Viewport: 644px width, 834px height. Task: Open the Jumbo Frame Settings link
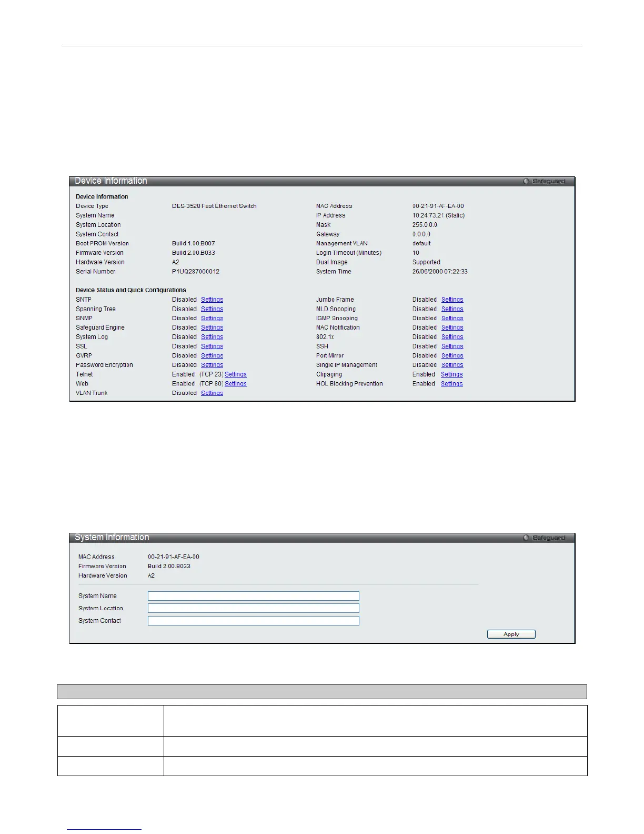[x=452, y=300]
